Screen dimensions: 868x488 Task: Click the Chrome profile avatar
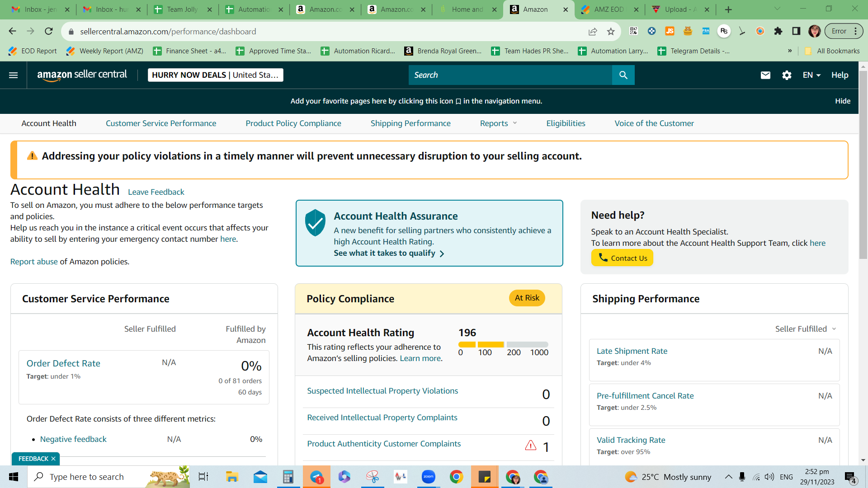[x=815, y=31]
